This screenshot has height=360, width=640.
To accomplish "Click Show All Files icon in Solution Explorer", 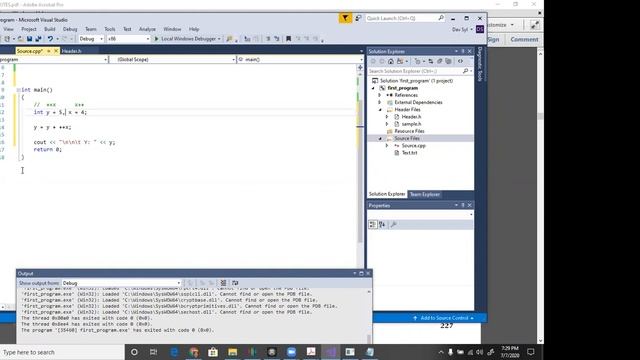I will click(449, 61).
